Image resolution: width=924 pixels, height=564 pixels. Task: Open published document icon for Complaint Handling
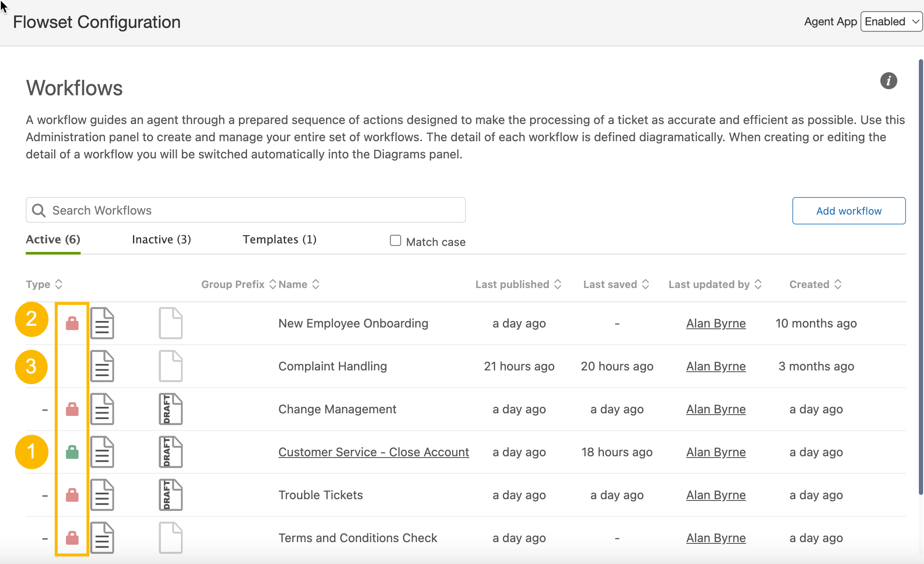[102, 366]
